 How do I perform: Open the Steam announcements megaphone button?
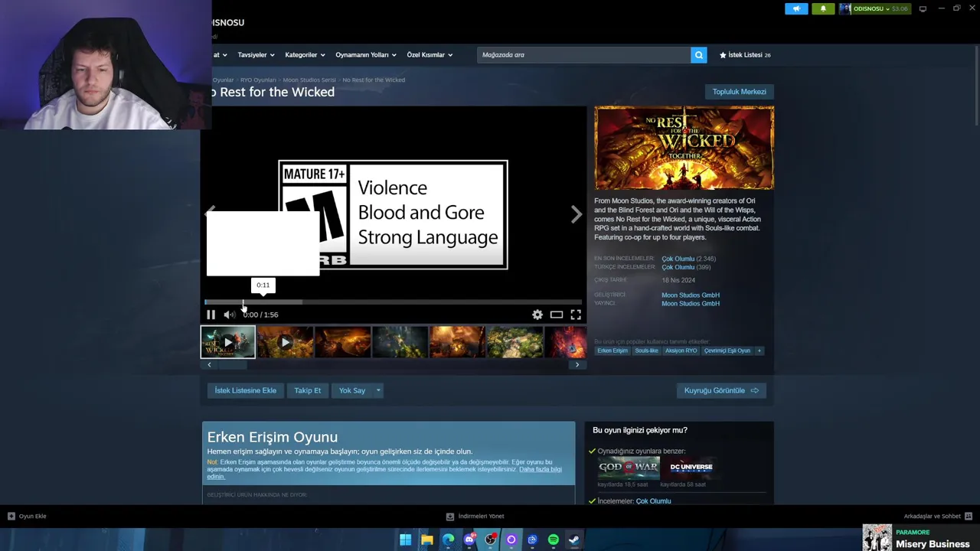(796, 8)
